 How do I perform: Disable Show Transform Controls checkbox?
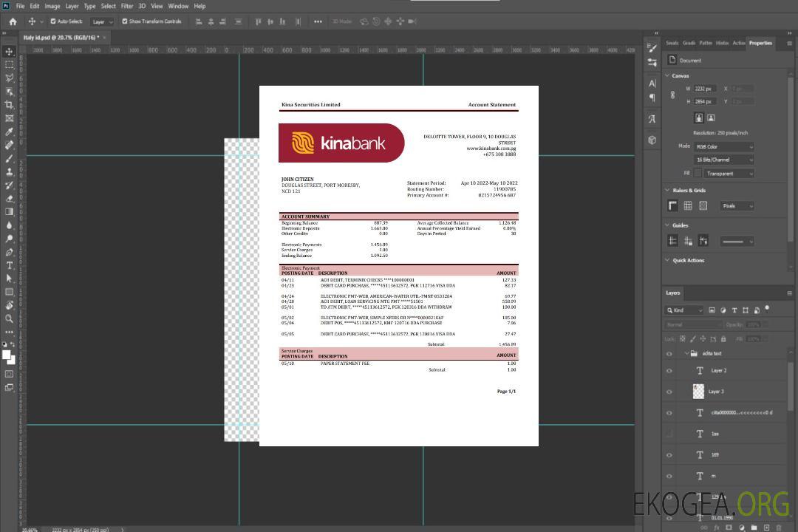point(125,21)
